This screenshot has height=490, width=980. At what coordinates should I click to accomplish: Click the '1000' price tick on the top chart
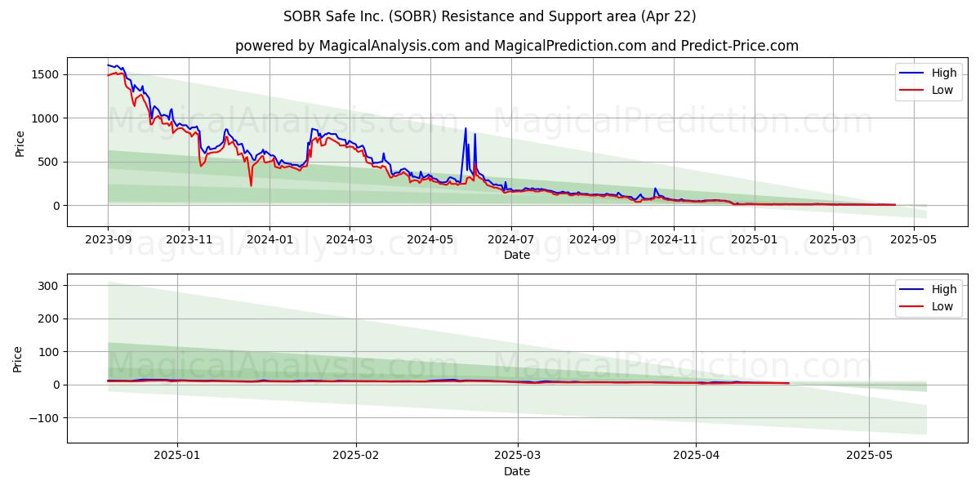tap(47, 118)
